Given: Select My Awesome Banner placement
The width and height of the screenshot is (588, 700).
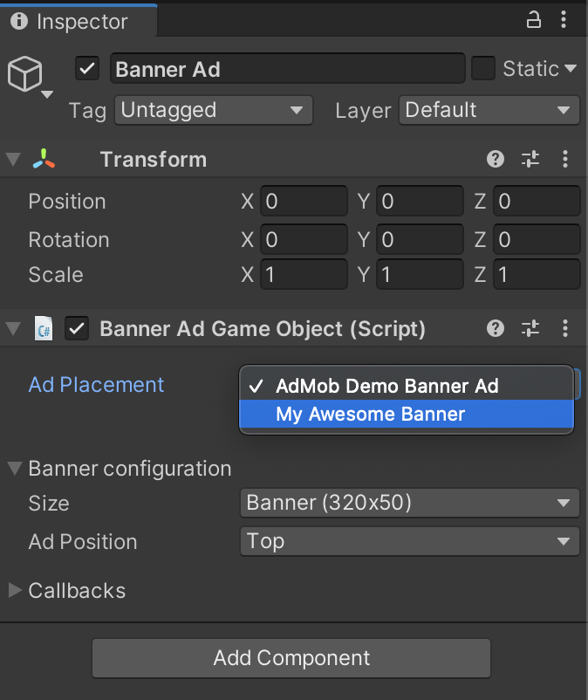Looking at the screenshot, I should [x=370, y=414].
